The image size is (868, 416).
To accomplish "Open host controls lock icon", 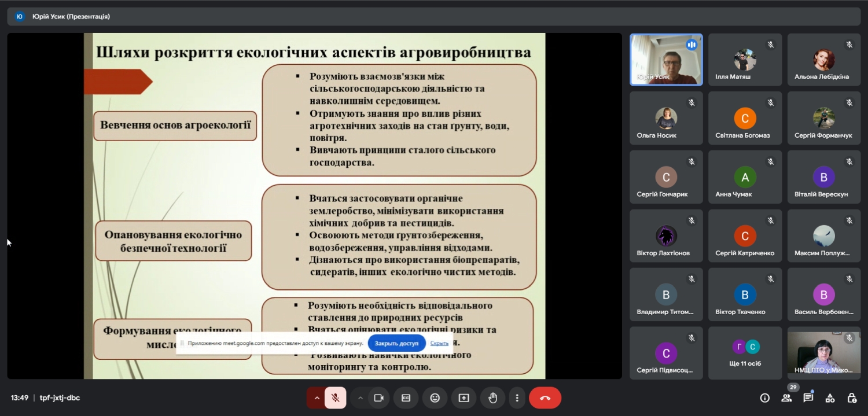I will click(x=852, y=398).
